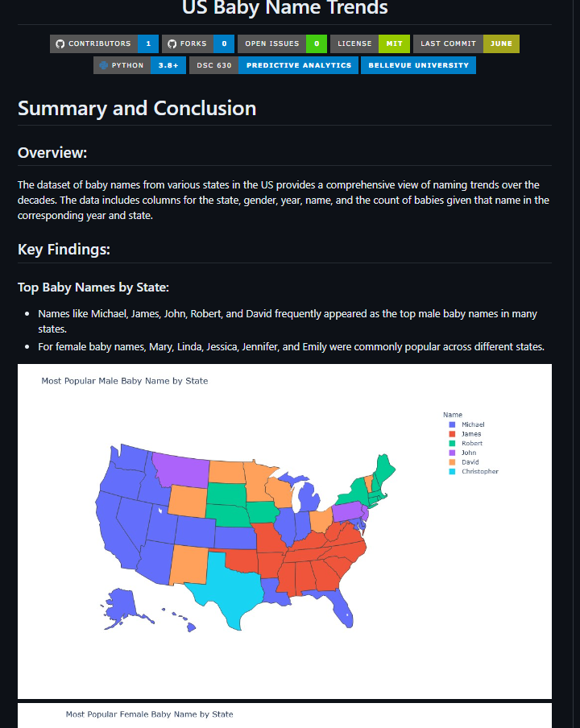
Task: Click the Last Commit June badge
Action: 466,43
